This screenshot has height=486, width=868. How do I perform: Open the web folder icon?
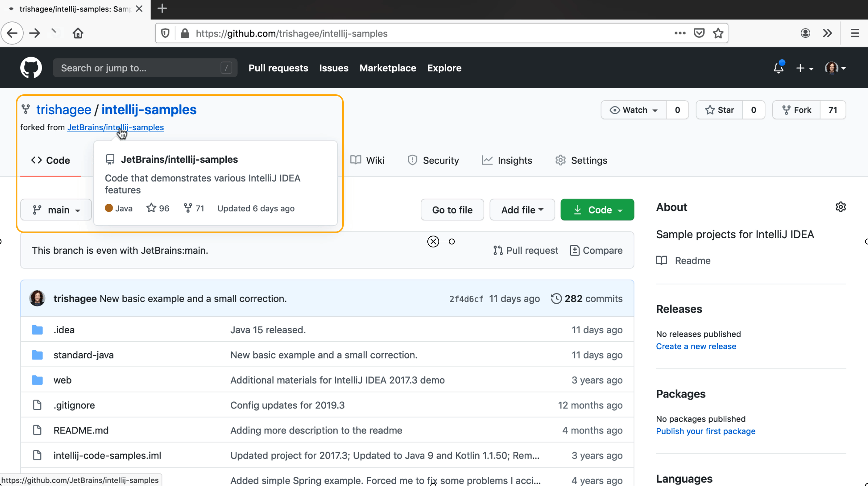coord(37,380)
